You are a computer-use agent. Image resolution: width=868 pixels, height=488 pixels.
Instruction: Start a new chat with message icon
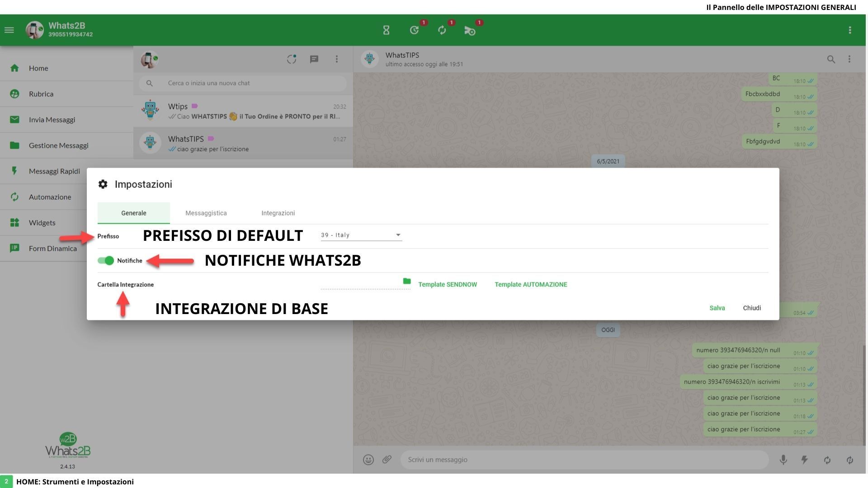[x=314, y=59]
